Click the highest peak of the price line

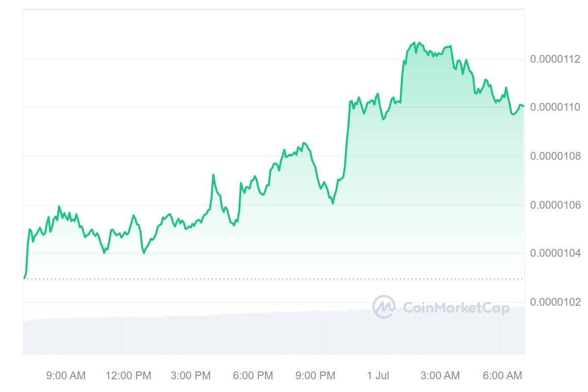(414, 43)
